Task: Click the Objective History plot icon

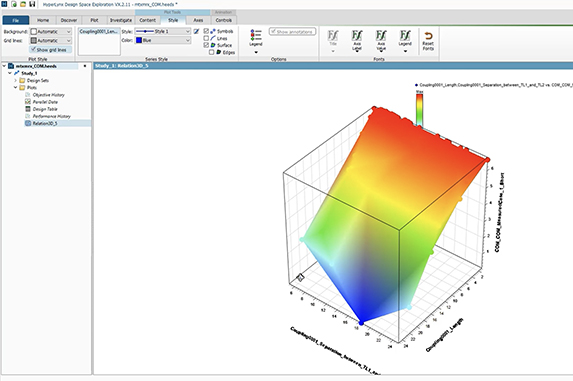Action: coord(28,95)
